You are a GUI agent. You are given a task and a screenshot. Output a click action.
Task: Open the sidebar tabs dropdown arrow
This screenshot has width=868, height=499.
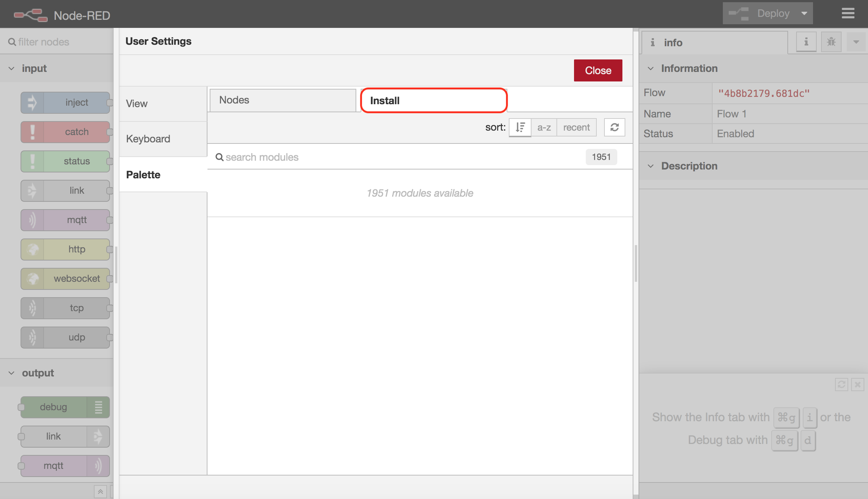point(856,42)
